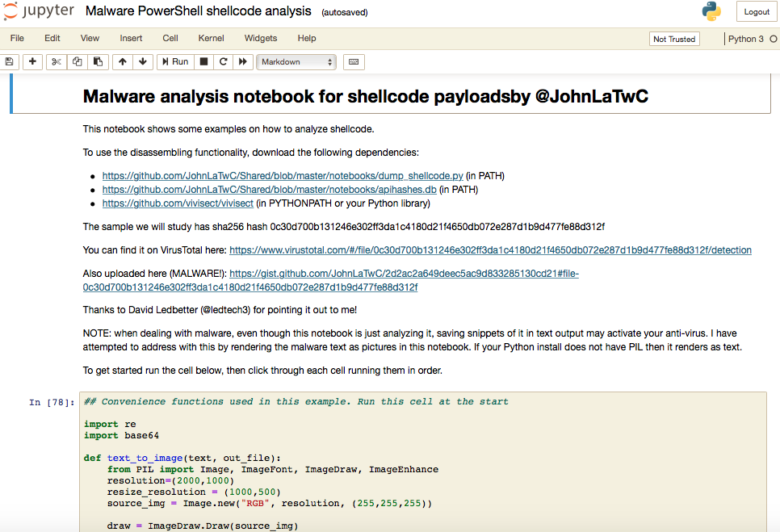
Task: Click the 'import base64' code line
Action: coord(121,436)
